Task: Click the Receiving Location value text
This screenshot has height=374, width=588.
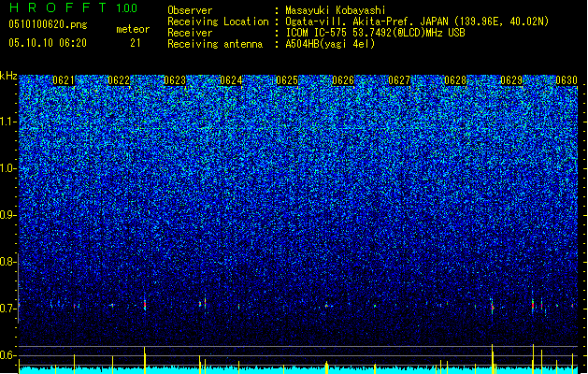Action: click(417, 22)
